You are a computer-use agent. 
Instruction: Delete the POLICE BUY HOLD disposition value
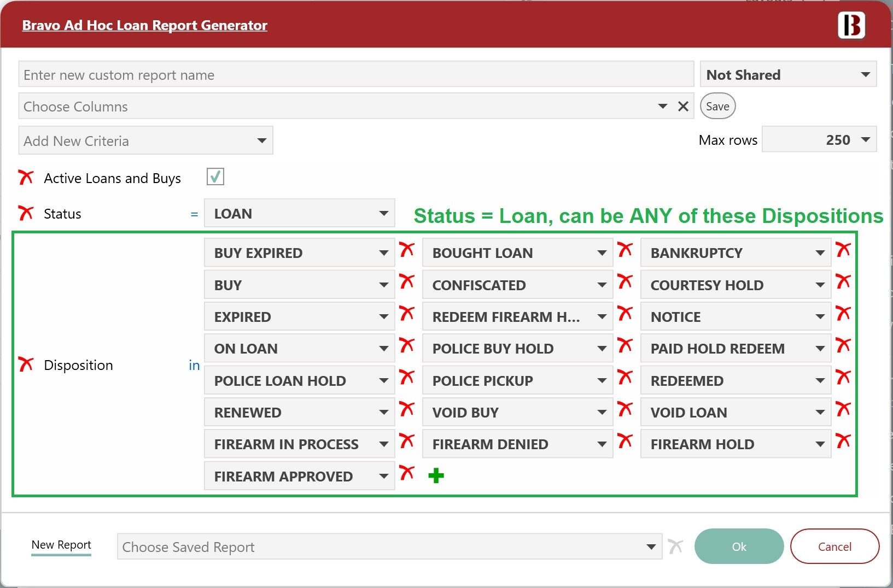[625, 345]
